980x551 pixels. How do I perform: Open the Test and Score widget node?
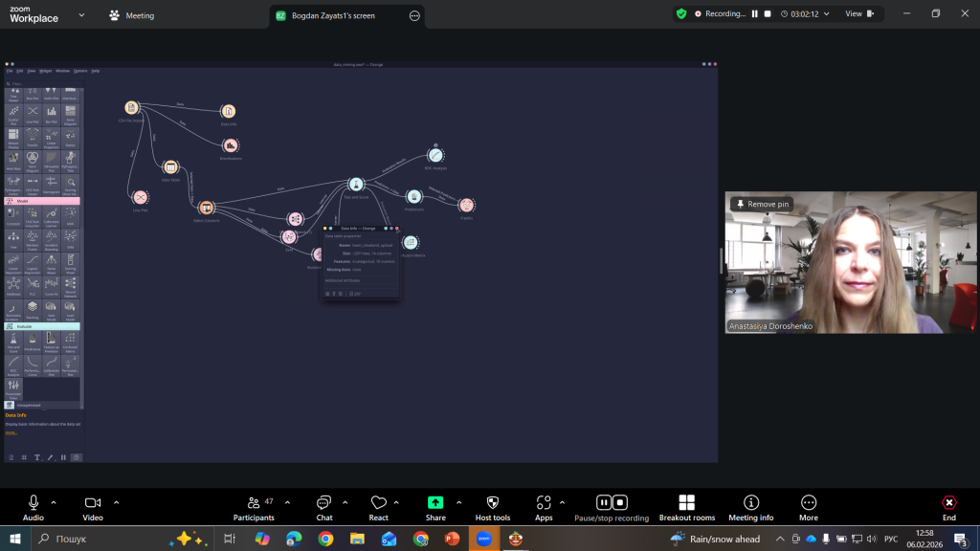pyautogui.click(x=356, y=184)
